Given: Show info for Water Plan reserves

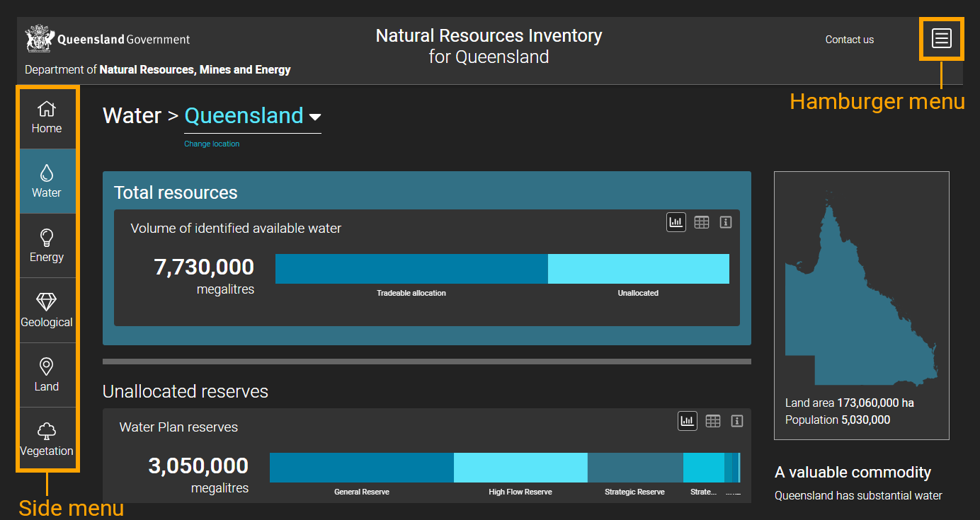Looking at the screenshot, I should 736,420.
